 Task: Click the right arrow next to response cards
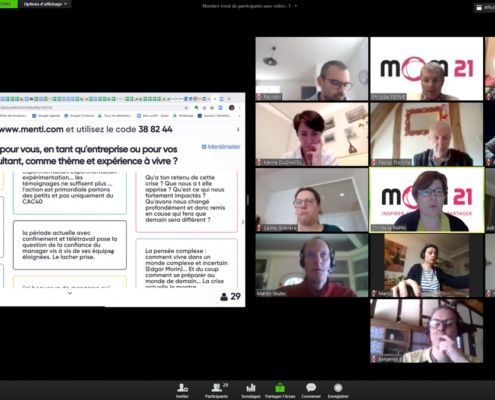pos(243,222)
